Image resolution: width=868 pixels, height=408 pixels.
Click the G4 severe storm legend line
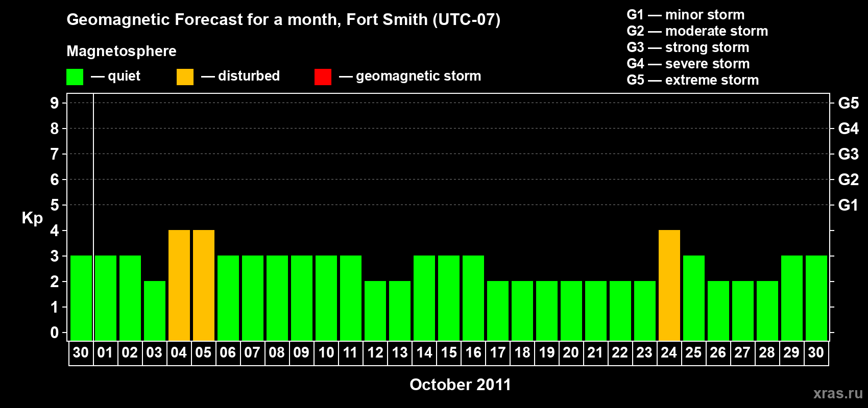coord(688,64)
